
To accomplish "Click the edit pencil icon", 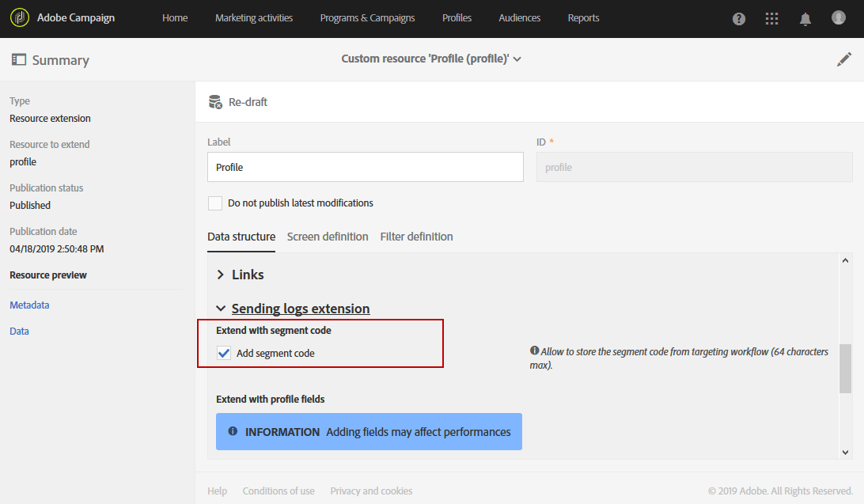I will [843, 59].
